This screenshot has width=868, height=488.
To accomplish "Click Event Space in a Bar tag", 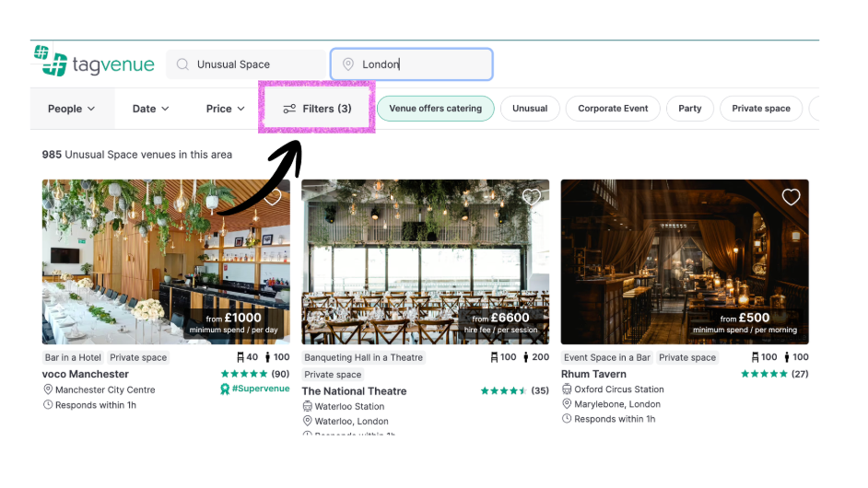I will (607, 357).
